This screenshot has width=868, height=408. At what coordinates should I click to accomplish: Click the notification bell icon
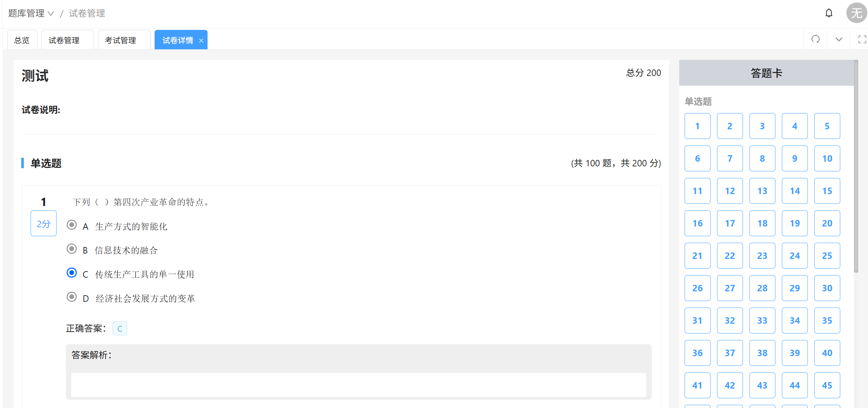click(x=829, y=13)
